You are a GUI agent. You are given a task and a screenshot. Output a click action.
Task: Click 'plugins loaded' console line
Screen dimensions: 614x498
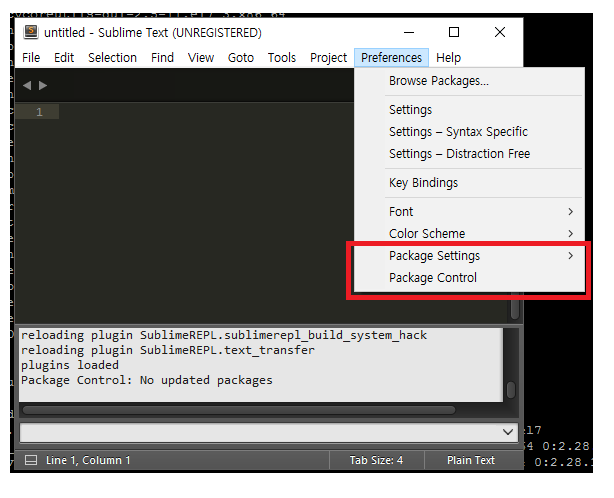(x=70, y=365)
